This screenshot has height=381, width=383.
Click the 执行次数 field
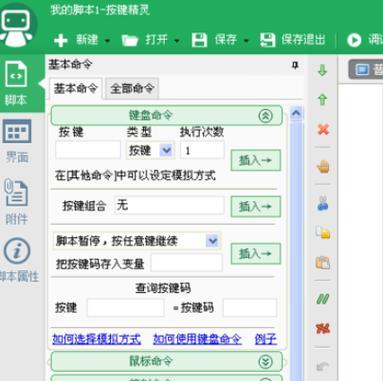202,150
